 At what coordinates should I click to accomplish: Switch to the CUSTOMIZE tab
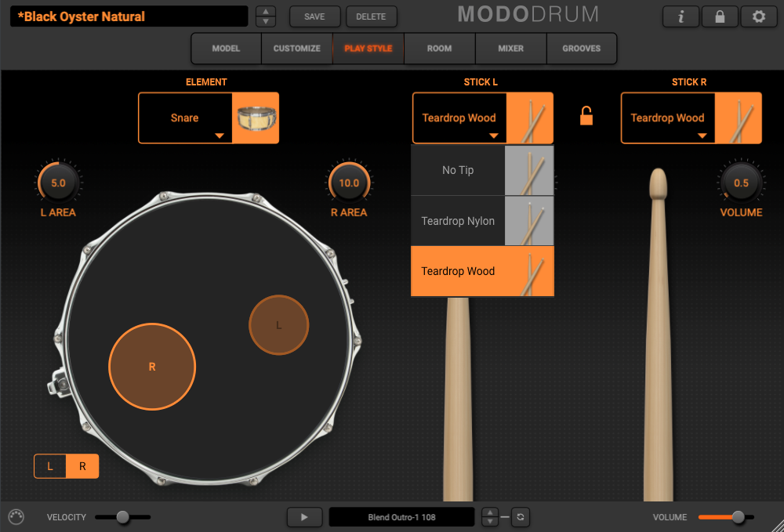pyautogui.click(x=297, y=49)
